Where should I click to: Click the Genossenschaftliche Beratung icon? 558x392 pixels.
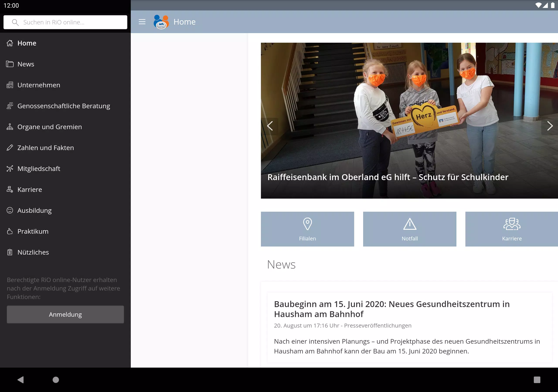point(10,106)
